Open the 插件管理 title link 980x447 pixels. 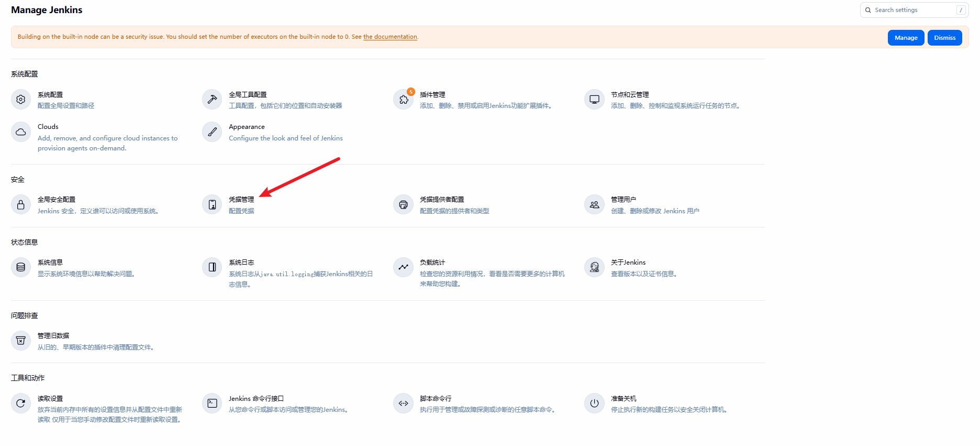(432, 95)
